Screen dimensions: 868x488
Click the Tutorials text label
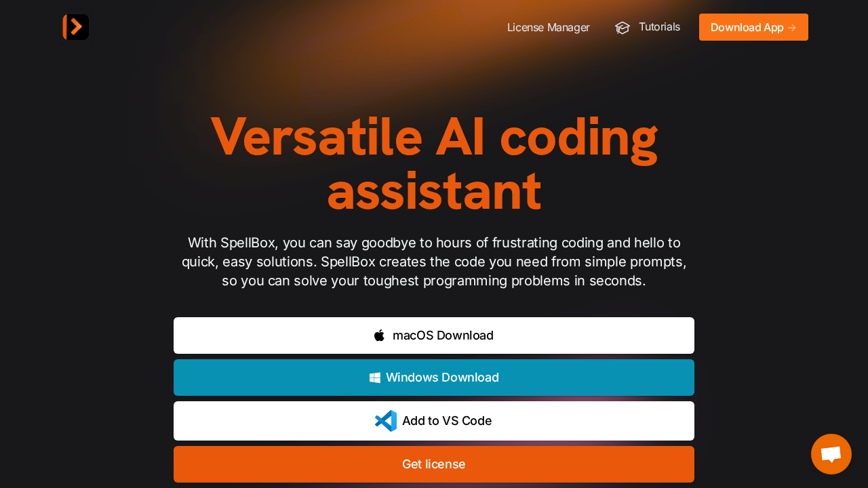tap(658, 27)
